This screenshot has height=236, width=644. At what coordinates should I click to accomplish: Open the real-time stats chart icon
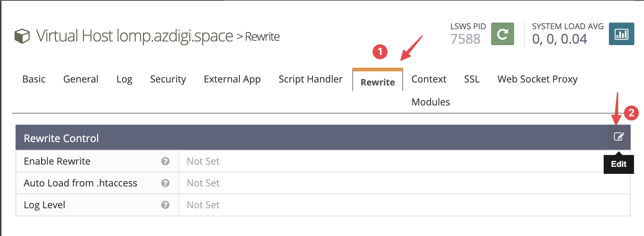click(621, 34)
